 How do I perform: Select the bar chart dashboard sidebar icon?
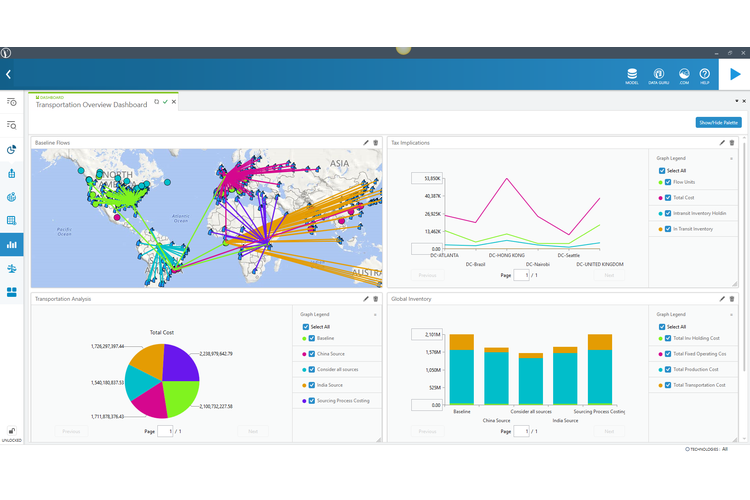(12, 243)
